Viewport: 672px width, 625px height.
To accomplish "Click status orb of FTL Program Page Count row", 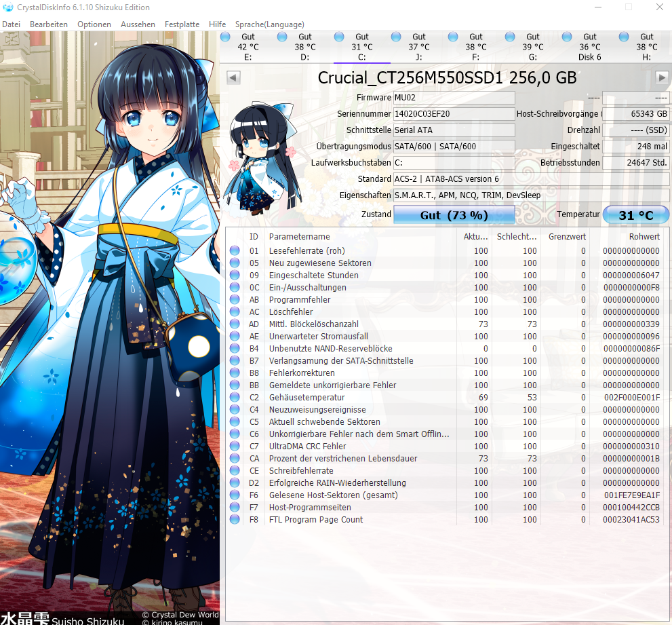I will coord(235,519).
